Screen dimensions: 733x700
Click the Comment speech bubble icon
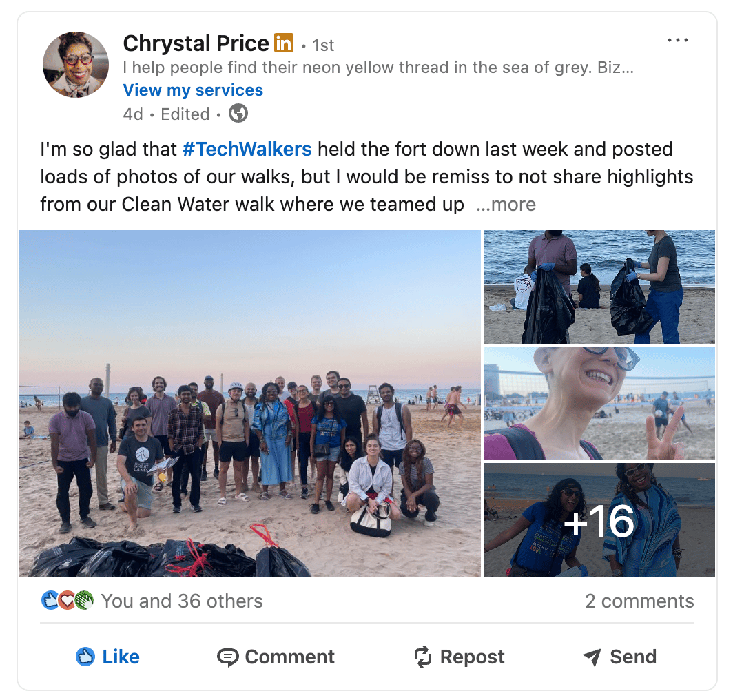tap(227, 657)
